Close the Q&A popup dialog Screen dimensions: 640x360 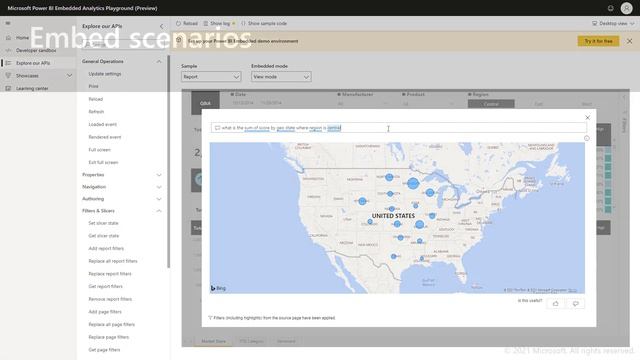[587, 118]
